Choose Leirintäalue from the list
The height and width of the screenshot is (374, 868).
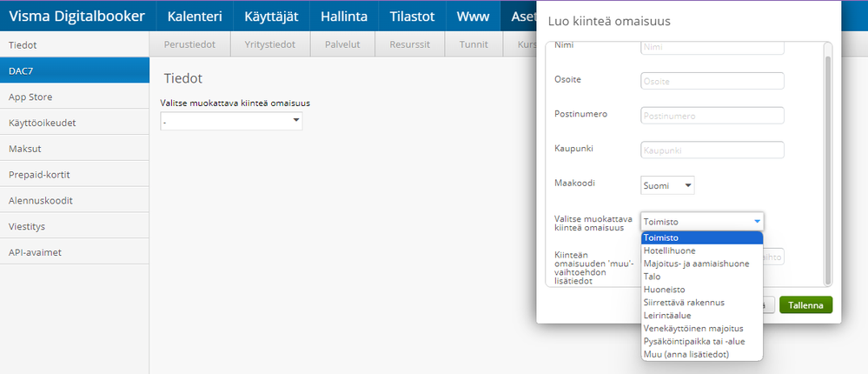pos(702,315)
